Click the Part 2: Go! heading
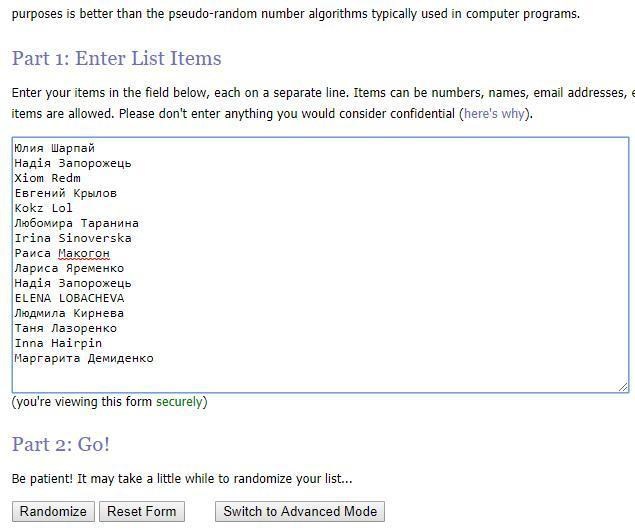This screenshot has width=635, height=530. tap(61, 444)
